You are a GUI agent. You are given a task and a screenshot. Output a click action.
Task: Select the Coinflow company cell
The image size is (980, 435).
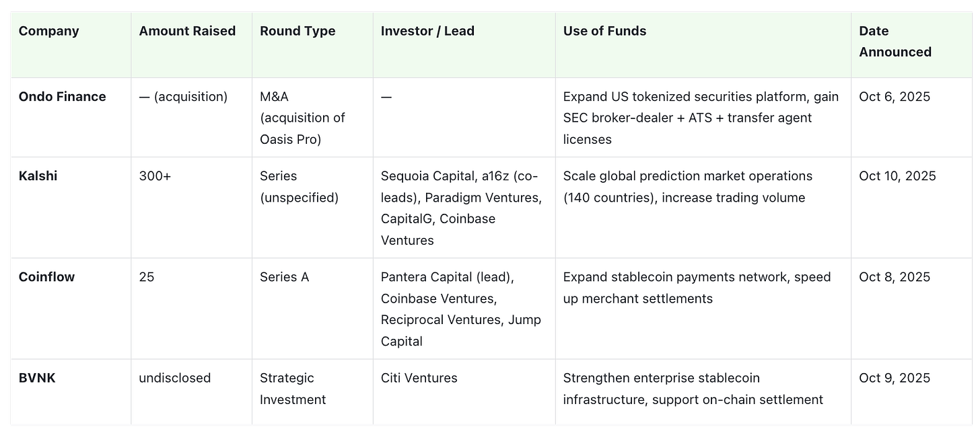pyautogui.click(x=71, y=308)
